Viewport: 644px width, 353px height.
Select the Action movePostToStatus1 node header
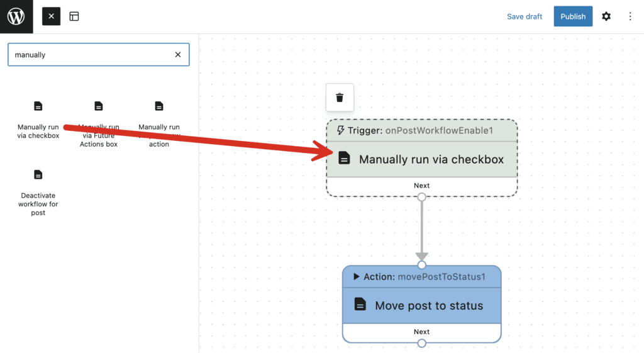421,277
